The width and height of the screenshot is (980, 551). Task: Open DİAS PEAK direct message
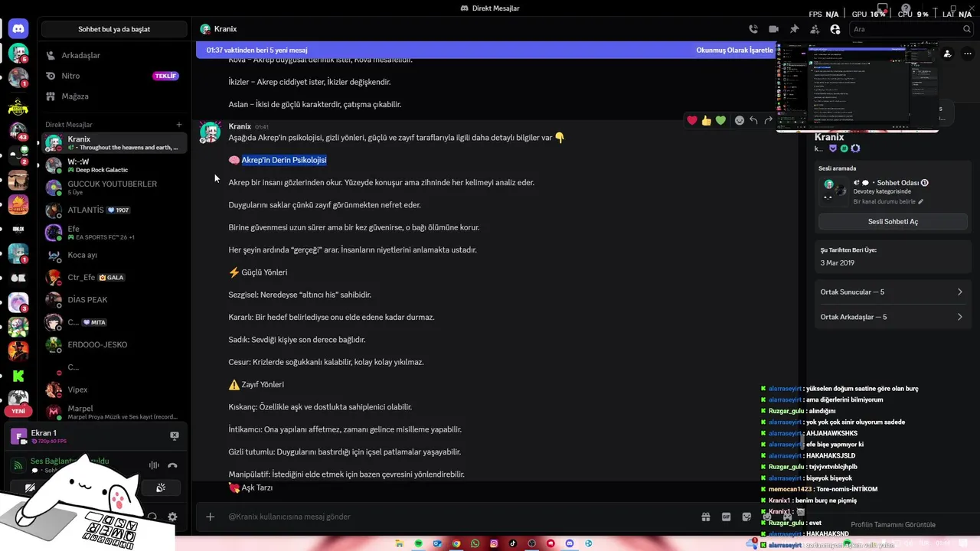(x=114, y=299)
